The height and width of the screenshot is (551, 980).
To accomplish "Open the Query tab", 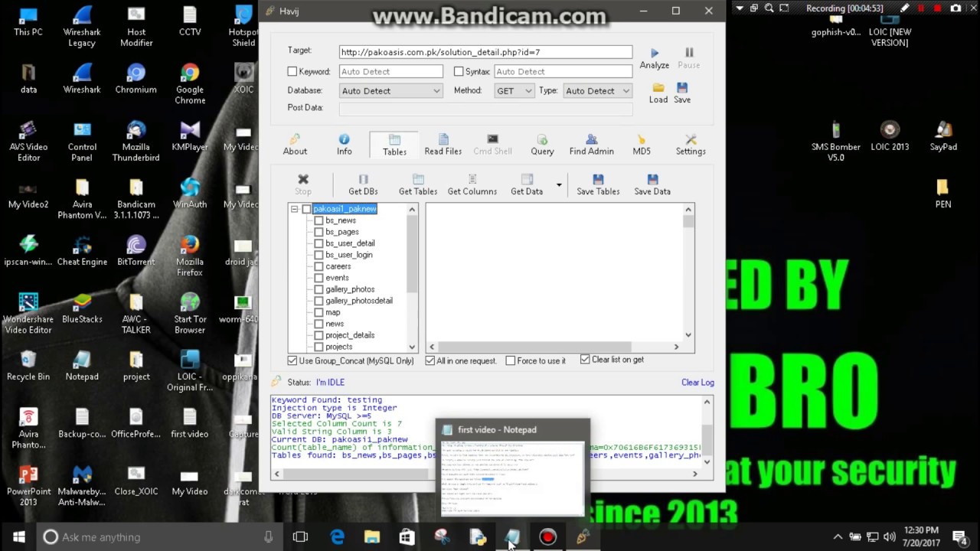I will point(542,145).
